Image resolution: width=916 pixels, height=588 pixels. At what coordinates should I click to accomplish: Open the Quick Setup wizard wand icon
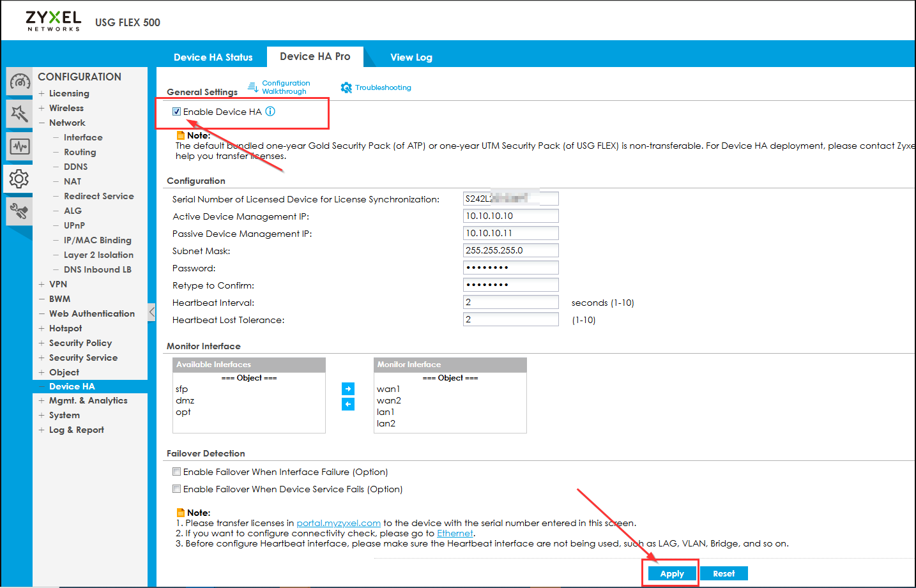click(x=19, y=114)
